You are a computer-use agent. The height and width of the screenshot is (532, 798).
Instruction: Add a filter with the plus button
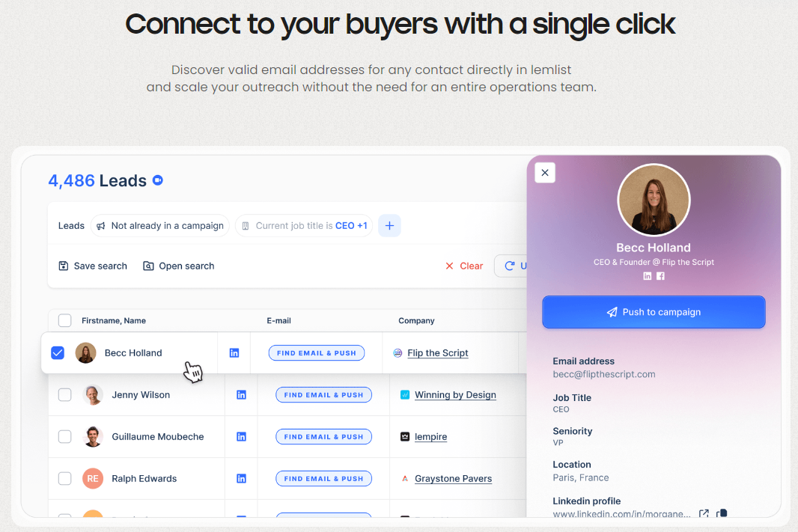[x=389, y=226]
